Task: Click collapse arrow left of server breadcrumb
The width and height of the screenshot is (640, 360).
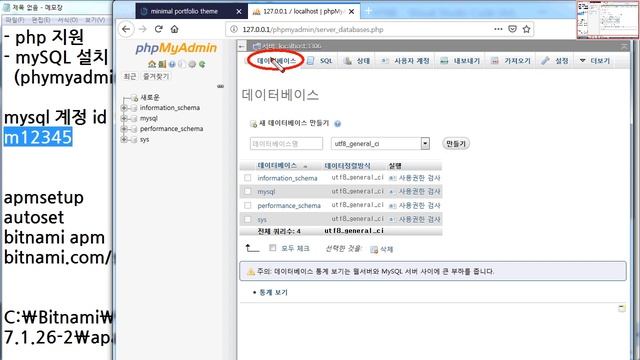Action: click(242, 46)
